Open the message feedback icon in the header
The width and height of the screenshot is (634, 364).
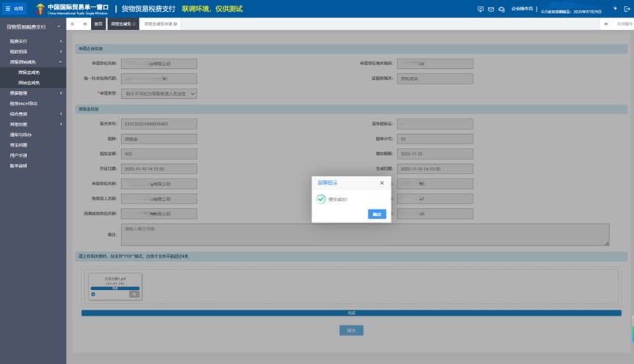481,9
